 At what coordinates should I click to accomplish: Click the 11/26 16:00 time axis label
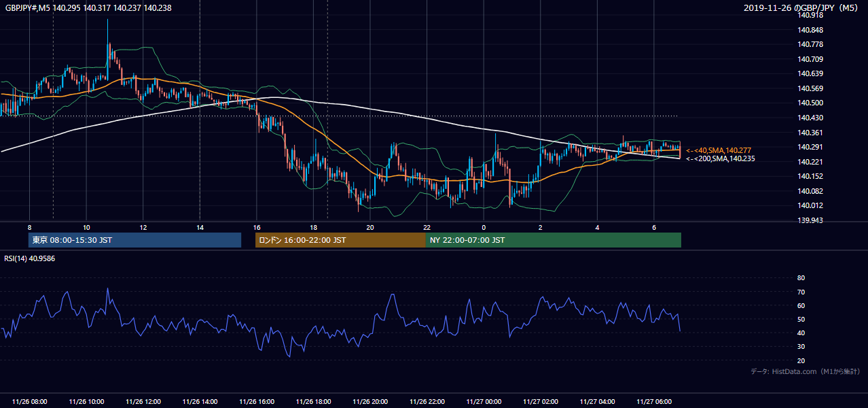pyautogui.click(x=256, y=402)
